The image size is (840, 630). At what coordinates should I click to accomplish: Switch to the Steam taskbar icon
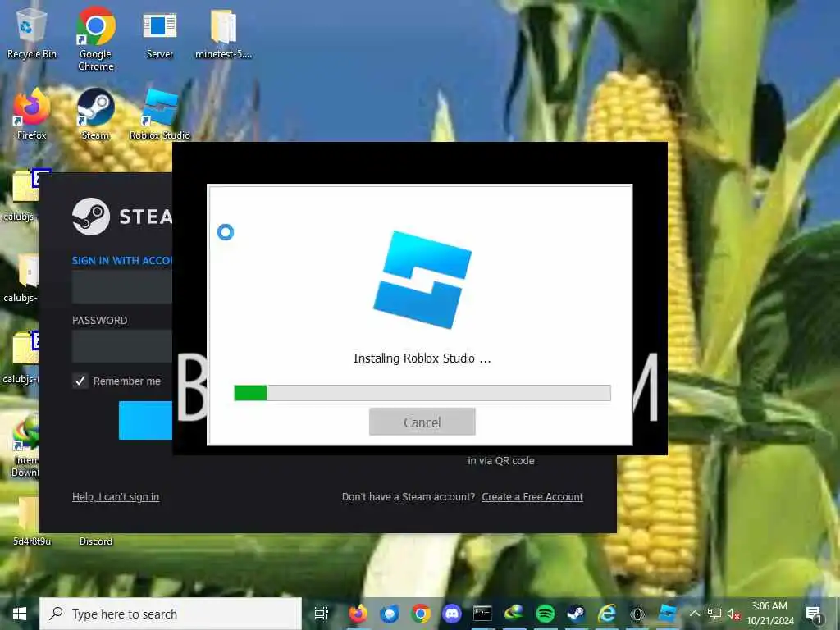coord(576,614)
